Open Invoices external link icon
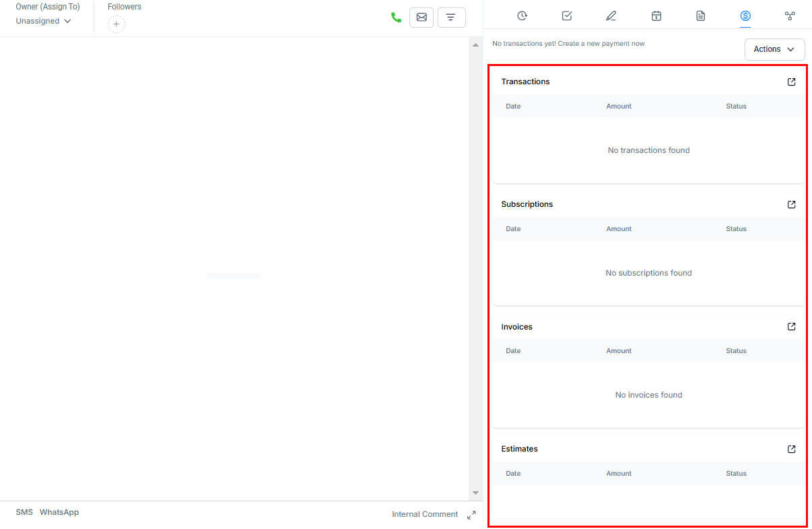The image size is (812, 529). 792,327
